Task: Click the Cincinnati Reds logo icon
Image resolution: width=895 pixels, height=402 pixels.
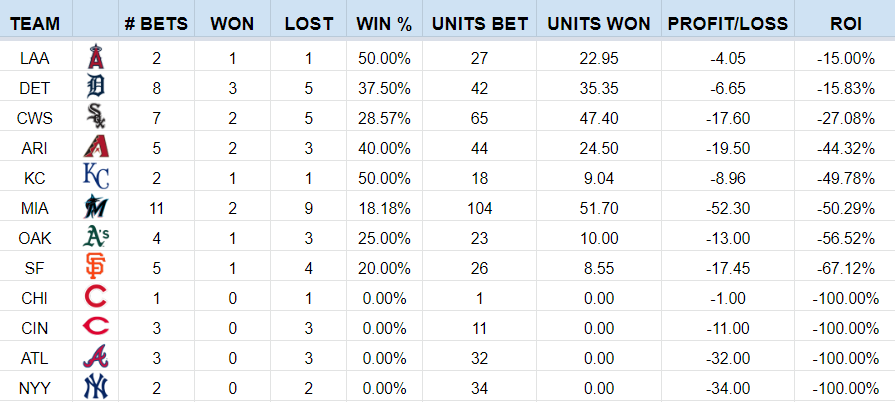Action: coord(96,327)
